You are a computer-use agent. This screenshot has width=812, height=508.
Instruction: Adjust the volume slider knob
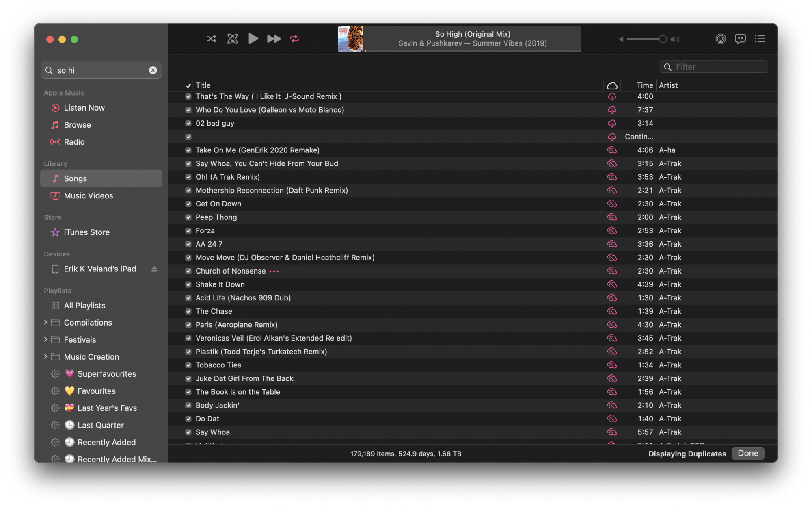663,39
